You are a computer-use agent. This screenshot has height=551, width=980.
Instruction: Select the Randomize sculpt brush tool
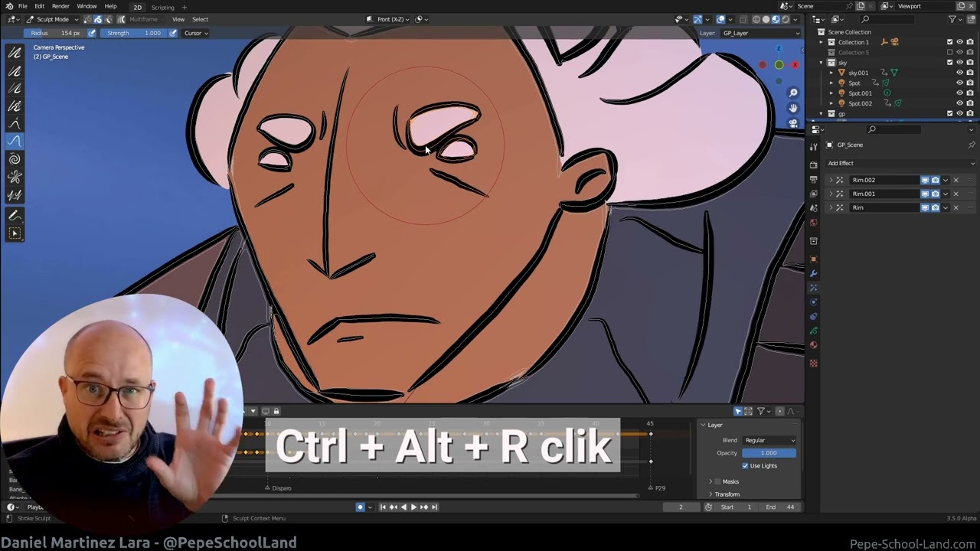[x=15, y=106]
